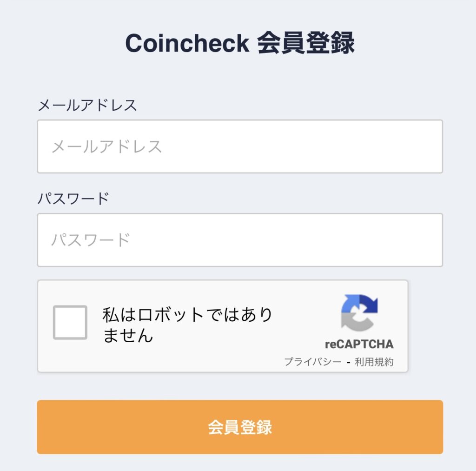The width and height of the screenshot is (476, 471).
Task: Click the Coincheck 会員登録 page heading
Action: coord(240,43)
